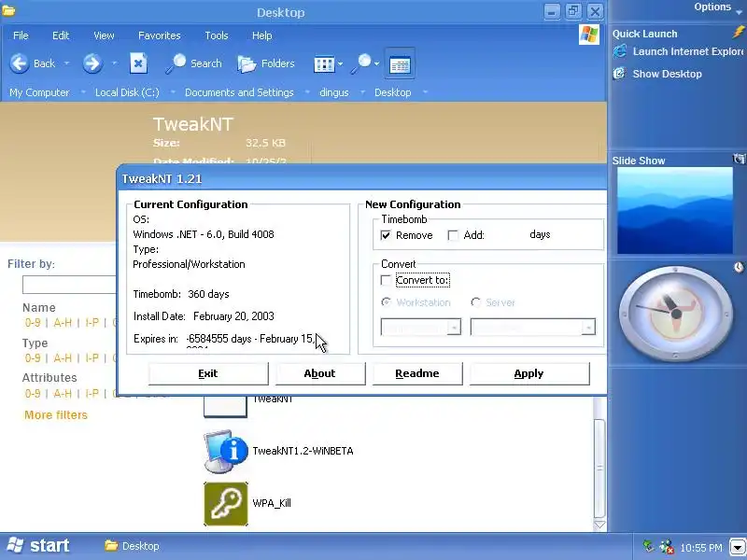Expand the My Computer breadcrumb arrow

83,91
